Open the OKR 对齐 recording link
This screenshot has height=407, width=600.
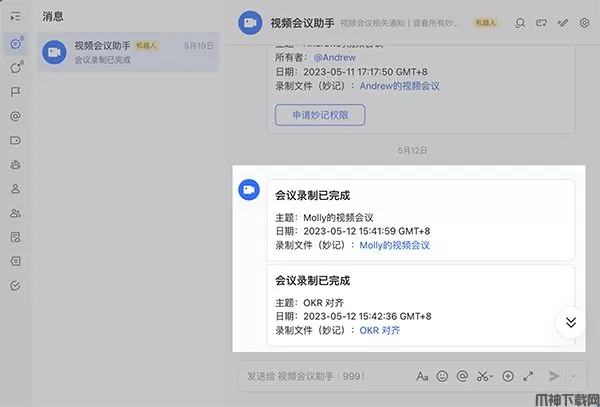tap(380, 330)
